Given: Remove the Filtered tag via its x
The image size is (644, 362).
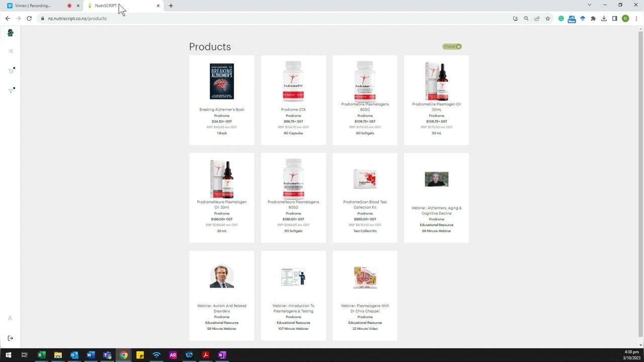Looking at the screenshot, I should 458,46.
